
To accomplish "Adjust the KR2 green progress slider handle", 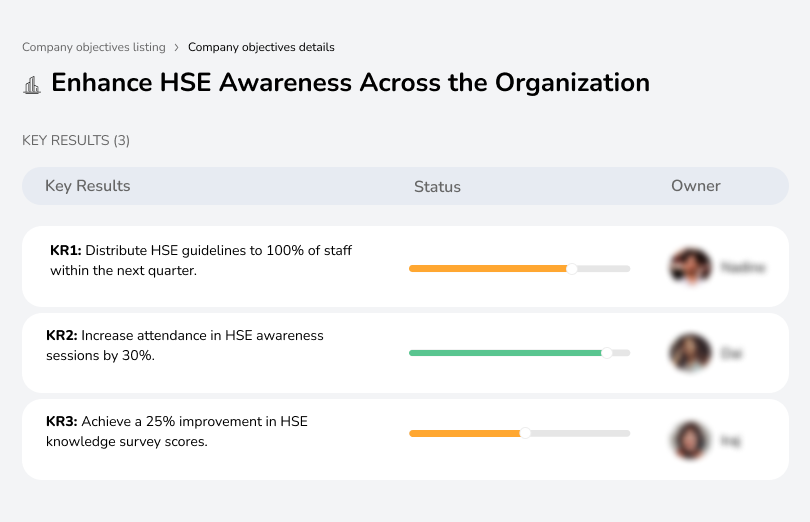I will pos(607,353).
